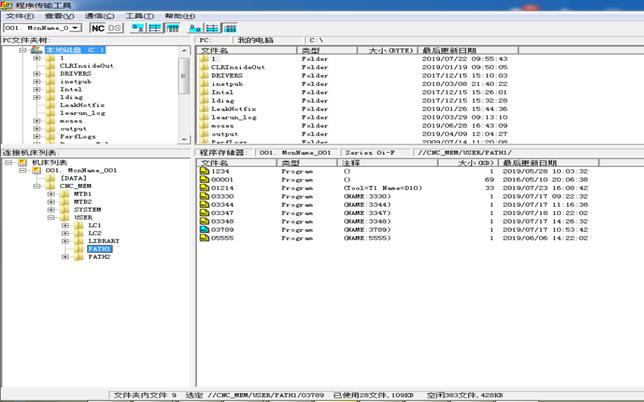Screen dimensions: 644x402
Task: Select the LC2 folder in machine tree
Action: point(95,233)
